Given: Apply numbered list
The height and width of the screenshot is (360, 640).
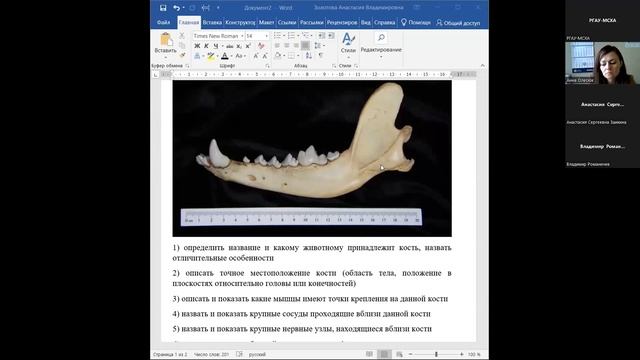Looking at the screenshot, I should click(291, 36).
